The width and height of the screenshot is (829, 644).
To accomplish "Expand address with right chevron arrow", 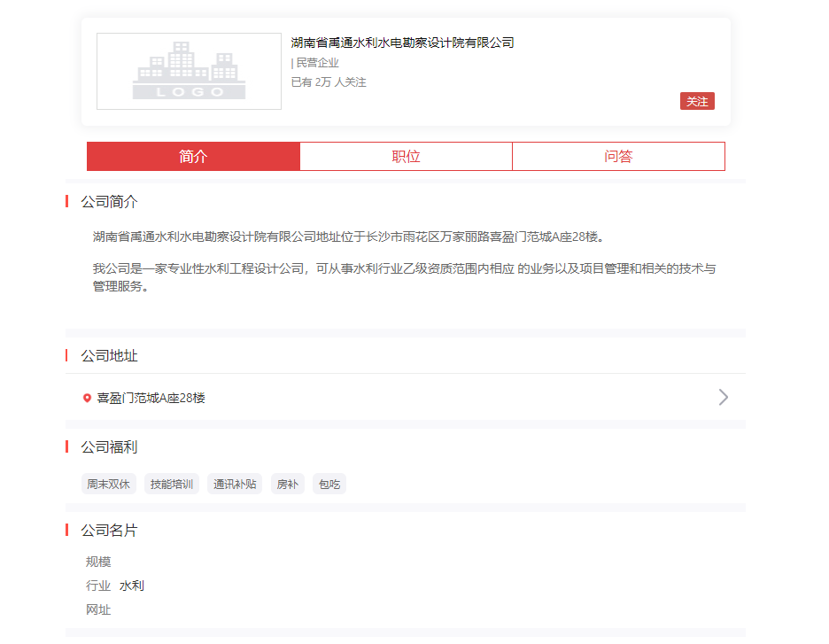I will (x=723, y=397).
